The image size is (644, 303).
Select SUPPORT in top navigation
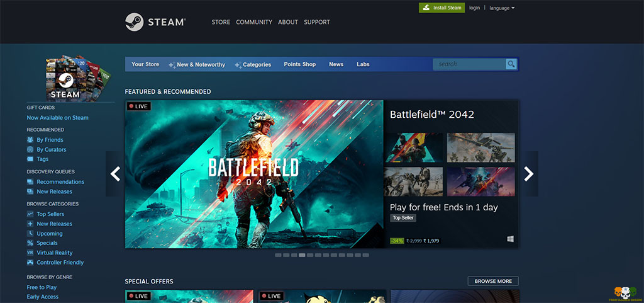(x=317, y=22)
